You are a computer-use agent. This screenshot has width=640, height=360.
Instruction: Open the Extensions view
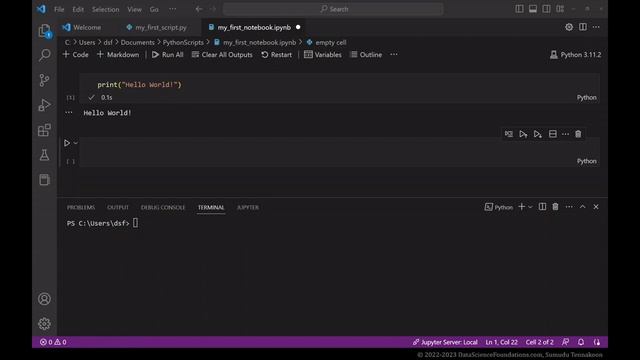pos(44,130)
